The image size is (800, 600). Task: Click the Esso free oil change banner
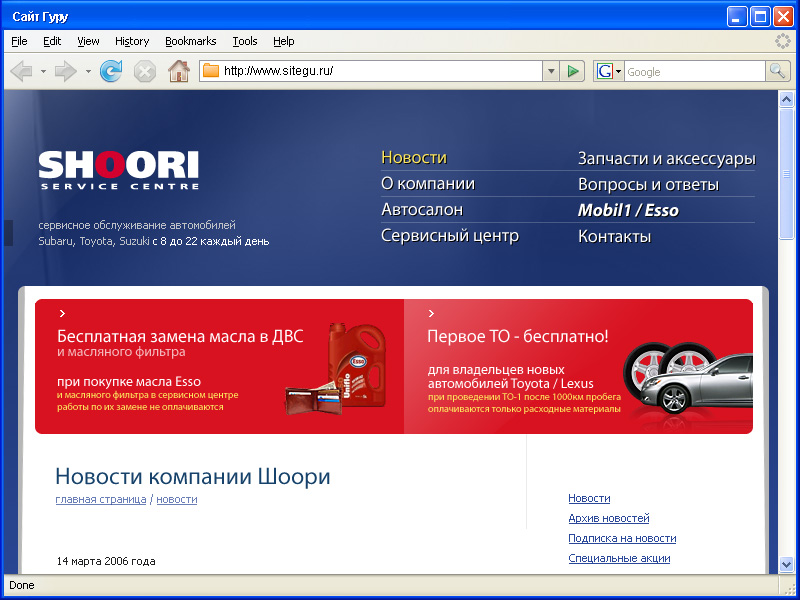tap(219, 366)
